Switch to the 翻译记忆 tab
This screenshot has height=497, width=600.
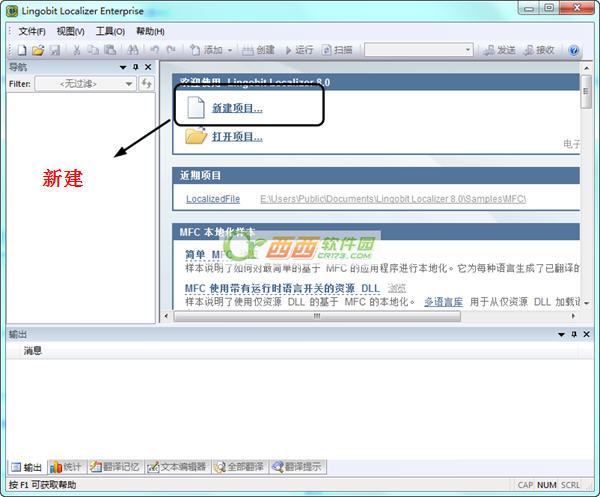(115, 467)
